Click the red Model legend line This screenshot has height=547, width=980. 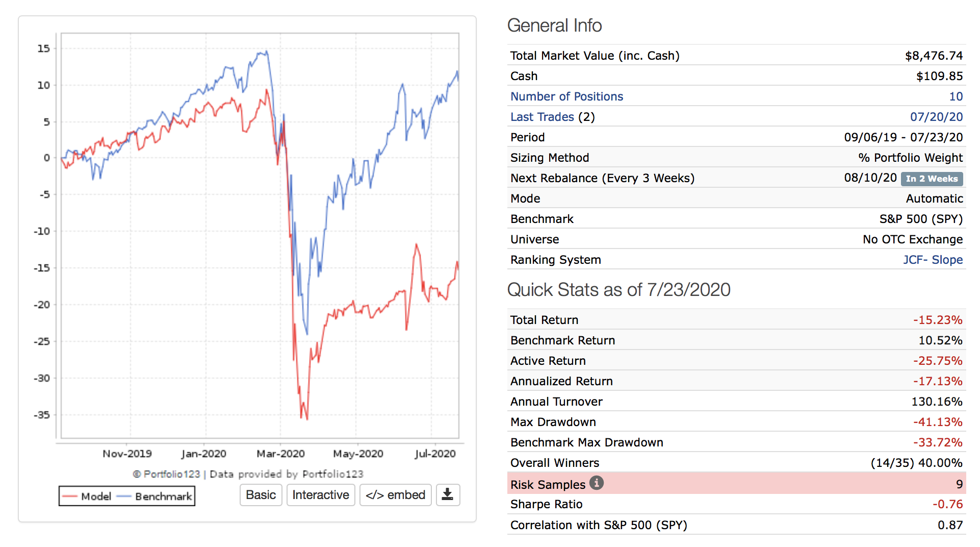click(70, 496)
